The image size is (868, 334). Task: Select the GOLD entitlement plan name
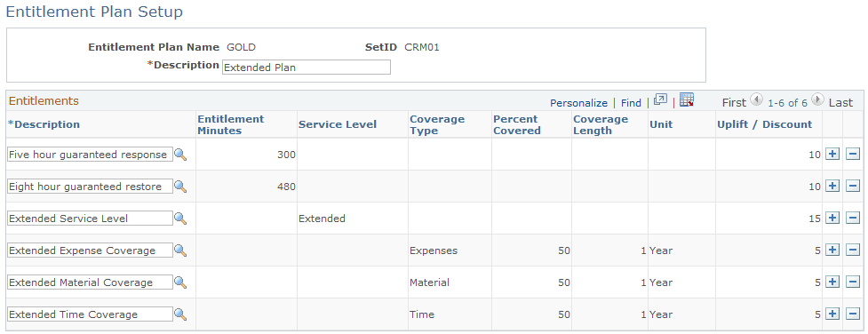tap(242, 47)
